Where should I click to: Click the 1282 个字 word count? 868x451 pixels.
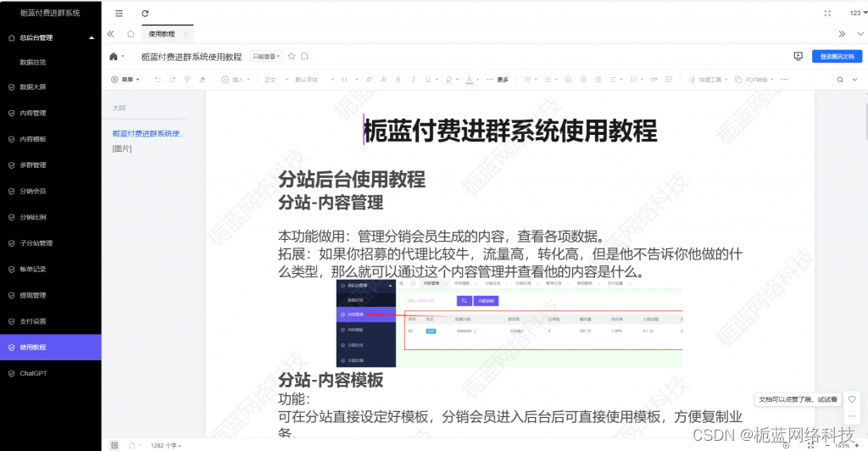165,445
